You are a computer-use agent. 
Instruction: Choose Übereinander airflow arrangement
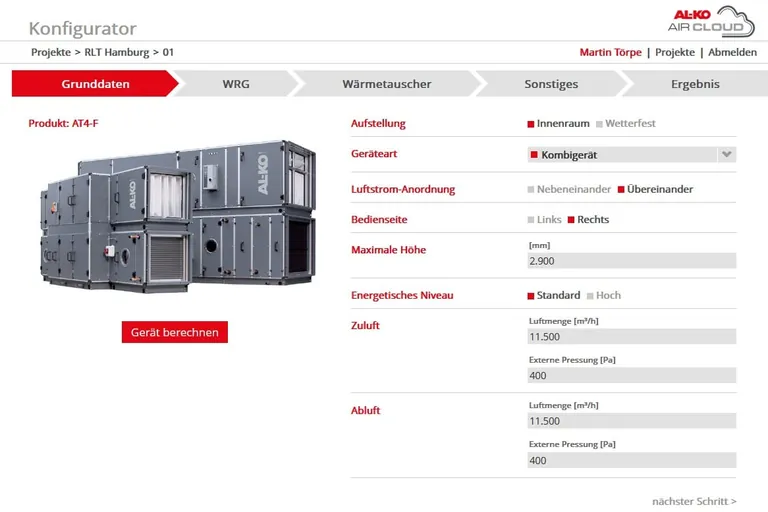click(655, 189)
